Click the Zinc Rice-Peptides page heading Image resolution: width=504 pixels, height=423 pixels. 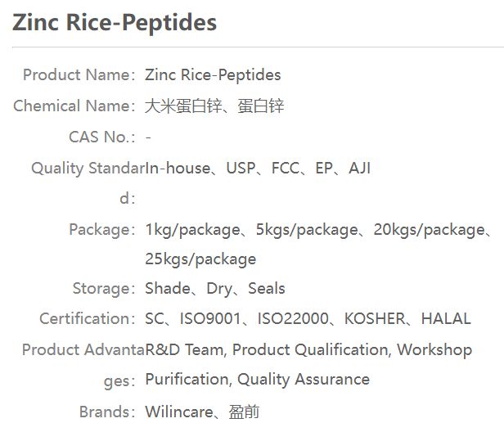pyautogui.click(x=115, y=23)
